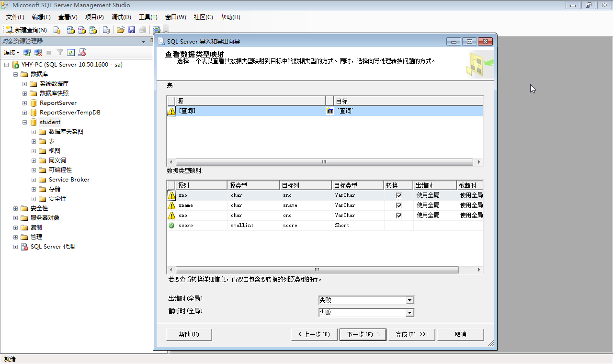Select the 存储 tree item
Screen dimensions: 613x364
pyautogui.click(x=55, y=189)
